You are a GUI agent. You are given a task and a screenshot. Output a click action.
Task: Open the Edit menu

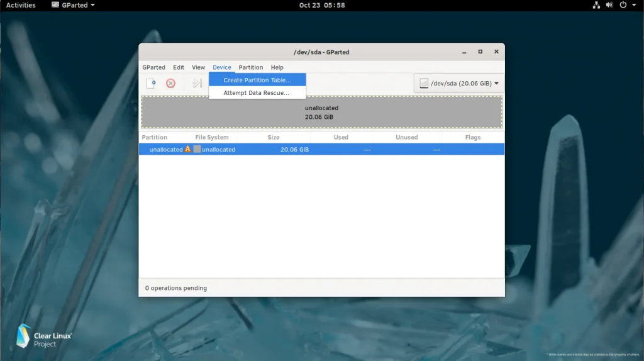pos(178,67)
